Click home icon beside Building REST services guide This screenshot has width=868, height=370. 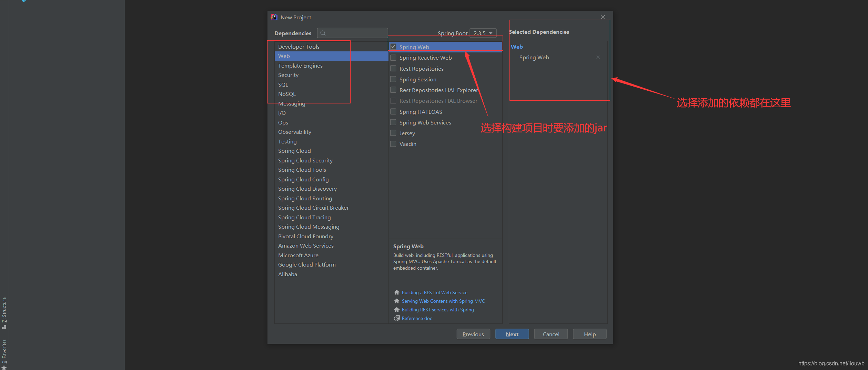397,310
